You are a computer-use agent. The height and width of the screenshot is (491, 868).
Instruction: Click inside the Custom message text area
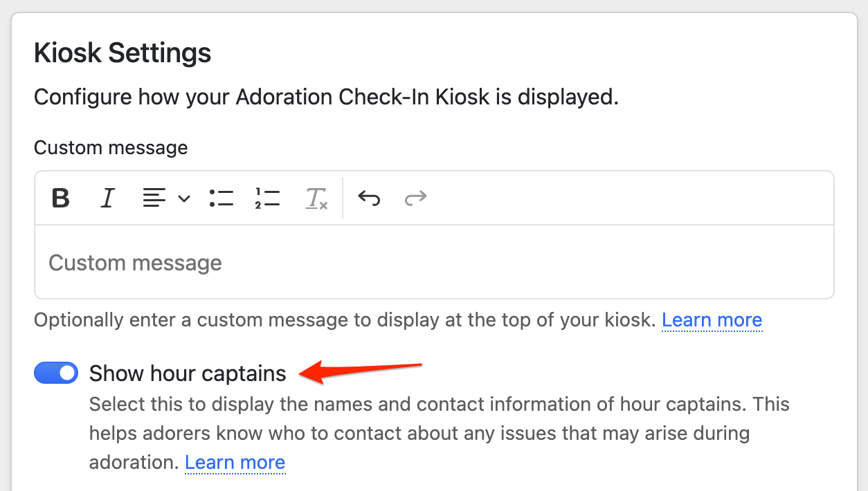click(433, 263)
